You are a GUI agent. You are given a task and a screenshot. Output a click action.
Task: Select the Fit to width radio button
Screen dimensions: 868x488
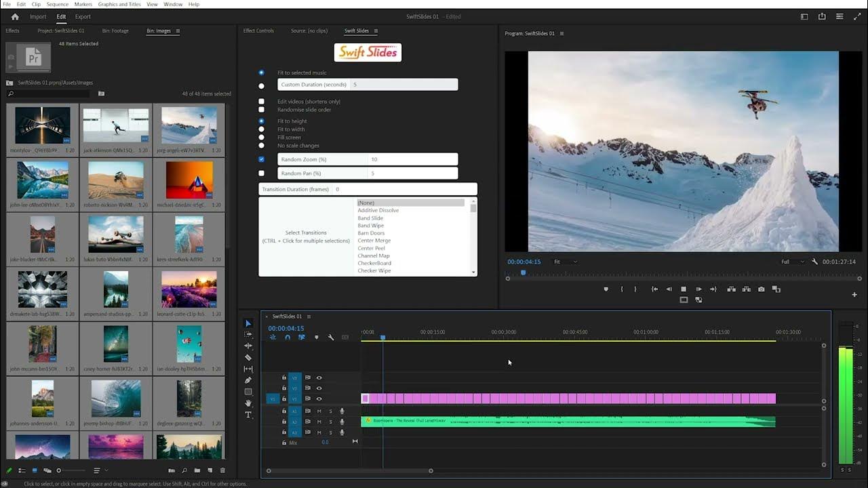point(262,129)
